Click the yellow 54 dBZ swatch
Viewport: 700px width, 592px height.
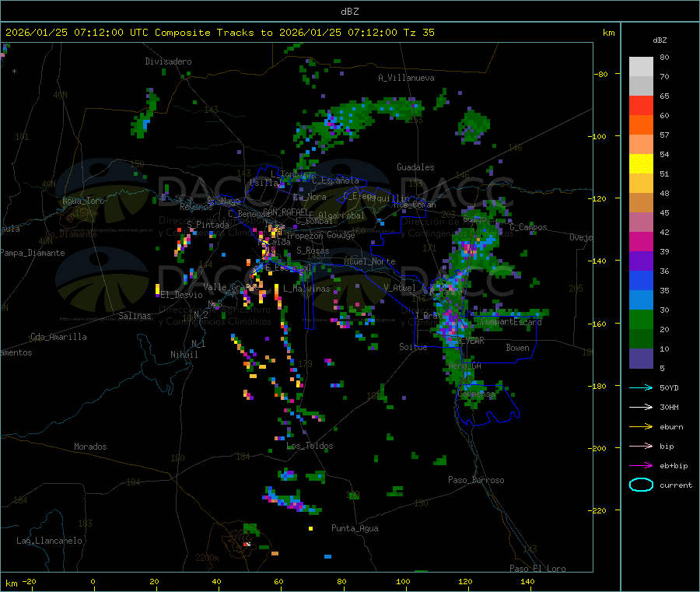(641, 163)
